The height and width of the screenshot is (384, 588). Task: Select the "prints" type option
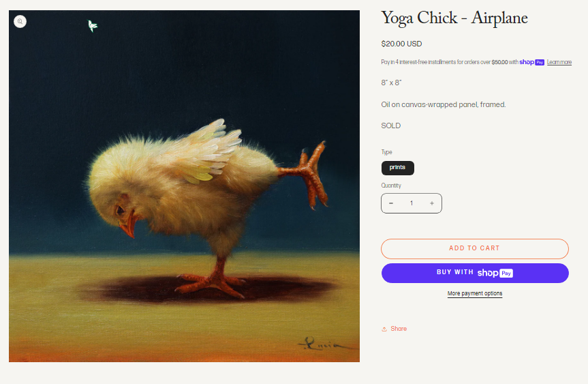click(397, 168)
